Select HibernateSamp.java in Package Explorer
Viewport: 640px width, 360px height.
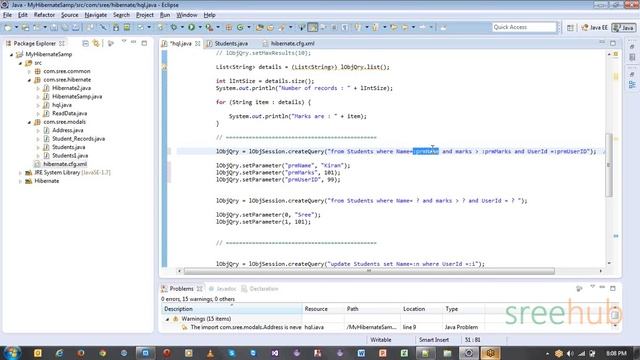[77, 96]
